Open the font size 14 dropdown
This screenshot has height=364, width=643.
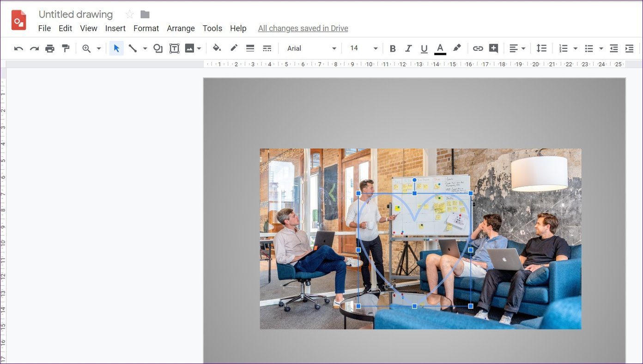click(364, 48)
